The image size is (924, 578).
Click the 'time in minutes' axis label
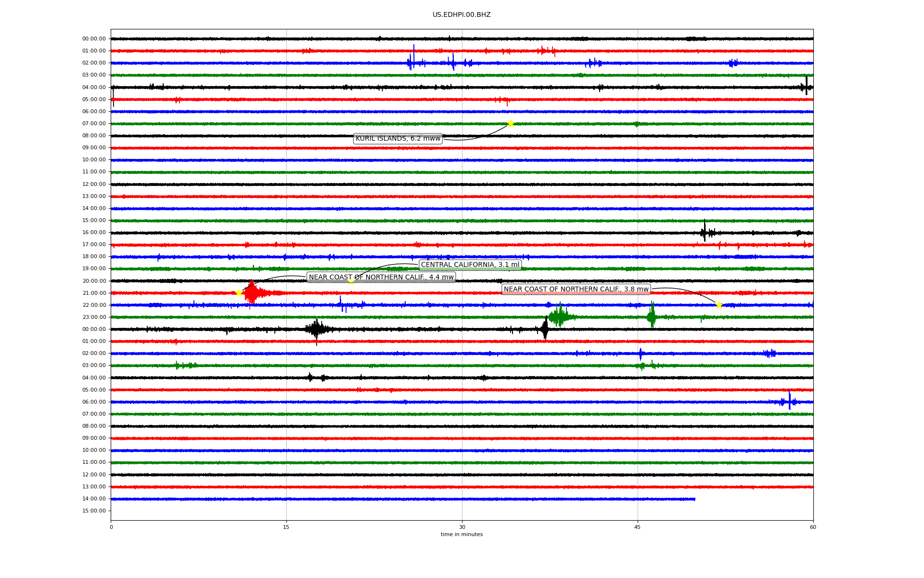point(462,534)
